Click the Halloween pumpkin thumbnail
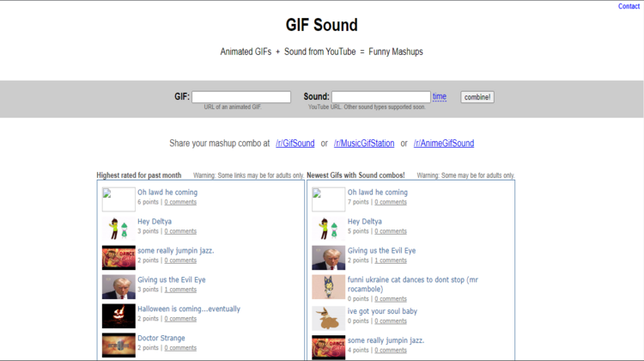 (118, 316)
